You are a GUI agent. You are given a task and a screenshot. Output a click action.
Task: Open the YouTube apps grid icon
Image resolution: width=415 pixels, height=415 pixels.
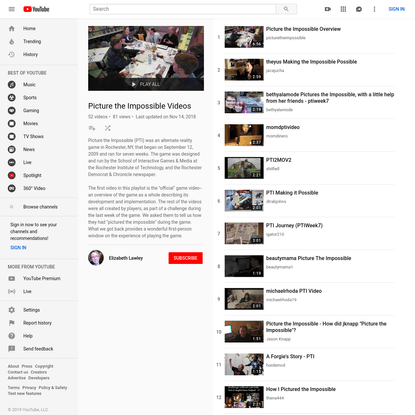click(x=343, y=9)
